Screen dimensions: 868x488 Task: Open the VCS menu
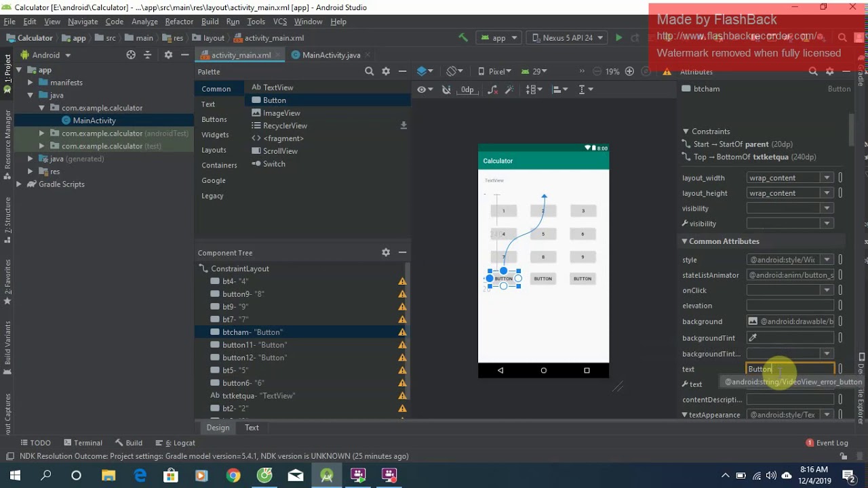tap(280, 22)
